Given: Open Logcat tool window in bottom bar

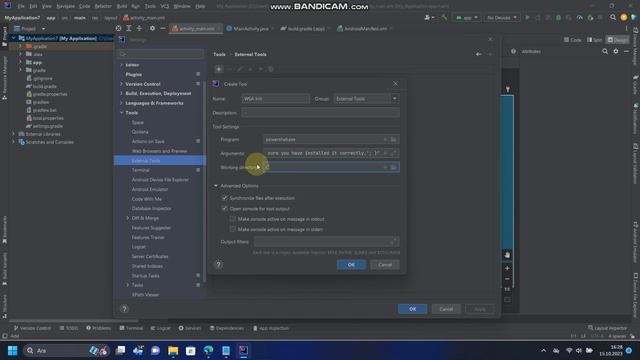Looking at the screenshot, I should pos(160,328).
